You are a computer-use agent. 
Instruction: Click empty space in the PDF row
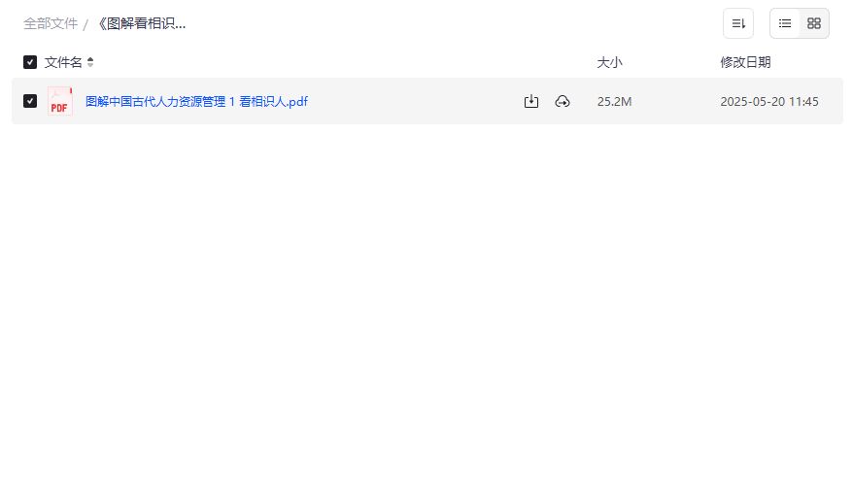pyautogui.click(x=414, y=101)
